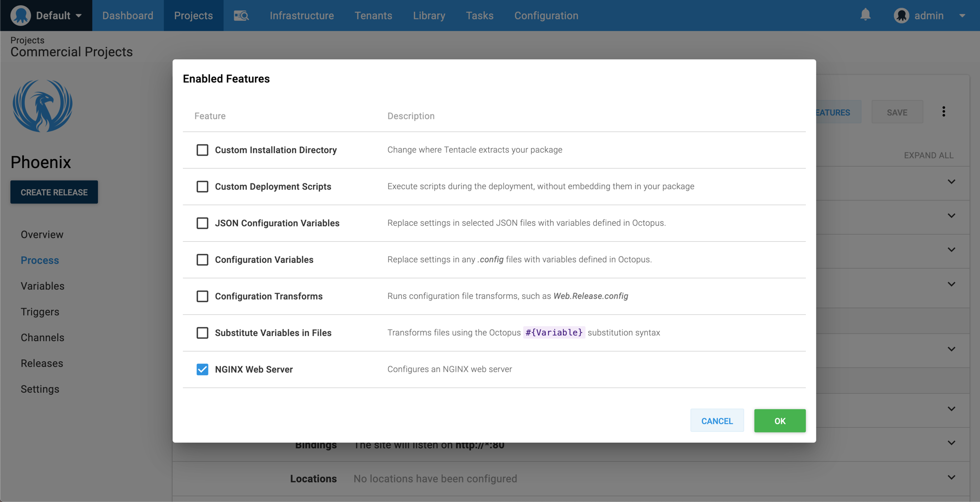The image size is (980, 502).
Task: Expand the first collapsed section below Expand All
Action: (x=951, y=182)
